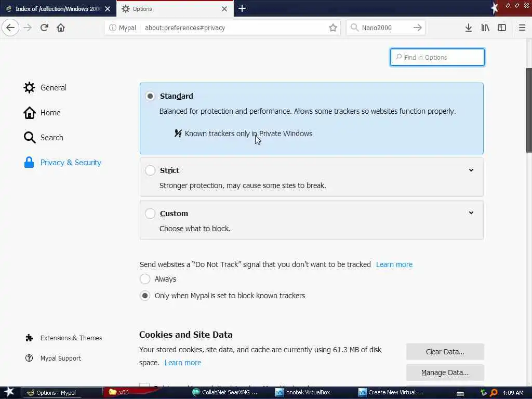
Task: Click the puzzle icon for Extensions & Themes
Action: pyautogui.click(x=30, y=338)
